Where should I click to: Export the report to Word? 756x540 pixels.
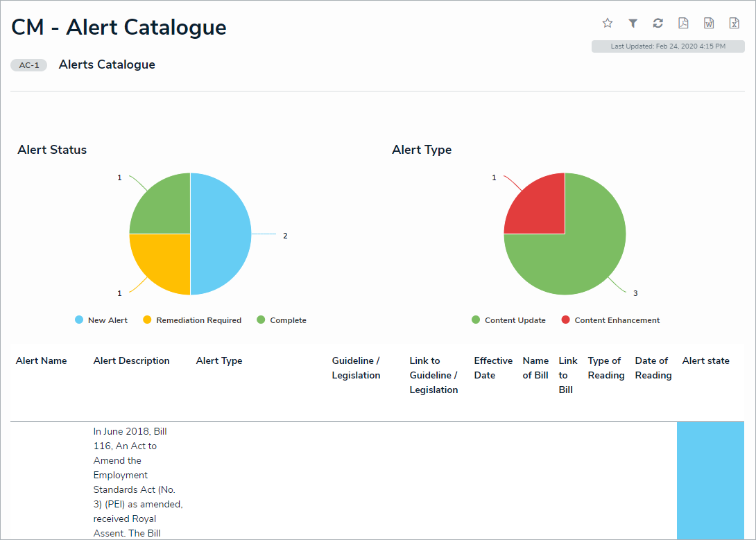[709, 24]
